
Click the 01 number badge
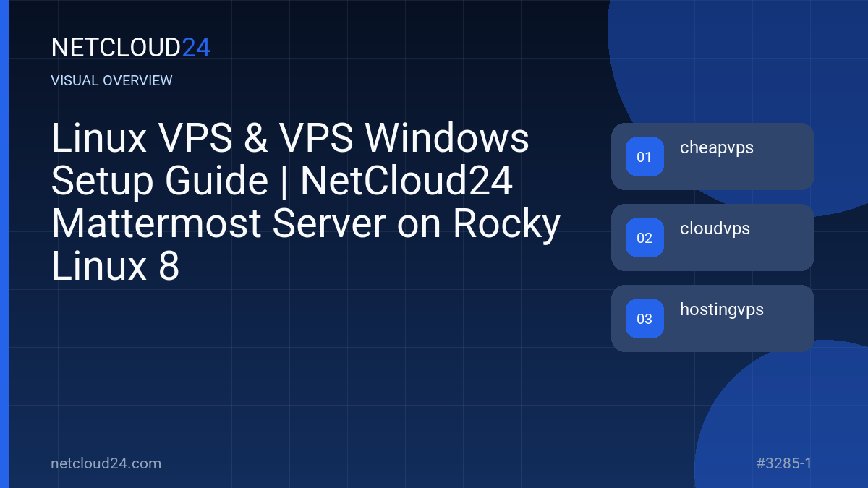click(644, 157)
